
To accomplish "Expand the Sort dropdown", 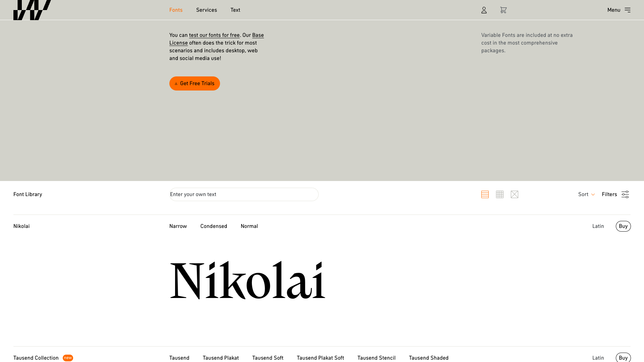I will coord(586,194).
